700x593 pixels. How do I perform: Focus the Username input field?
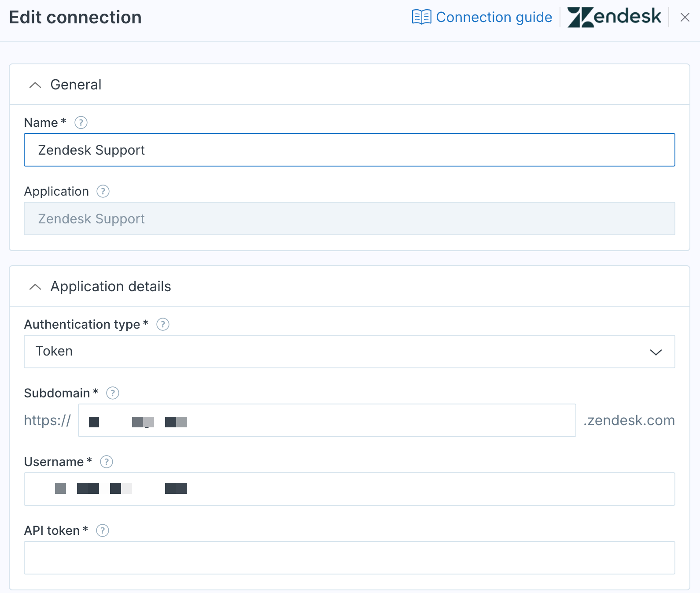point(350,489)
